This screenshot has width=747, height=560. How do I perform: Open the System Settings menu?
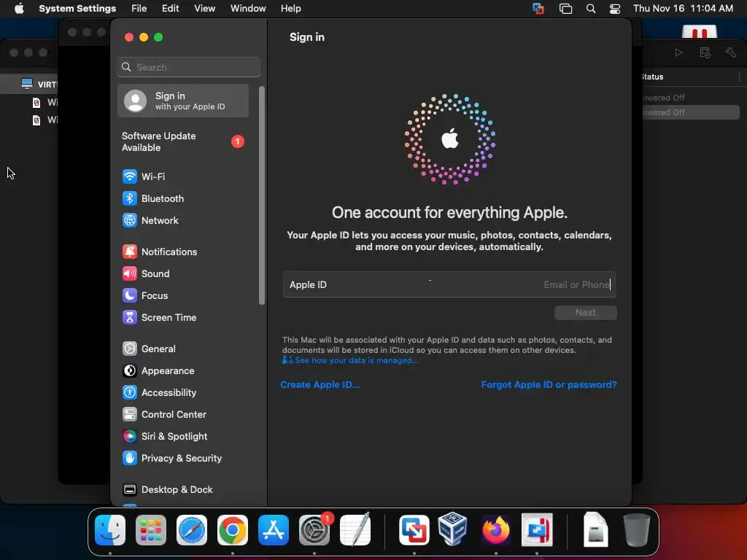77,9
